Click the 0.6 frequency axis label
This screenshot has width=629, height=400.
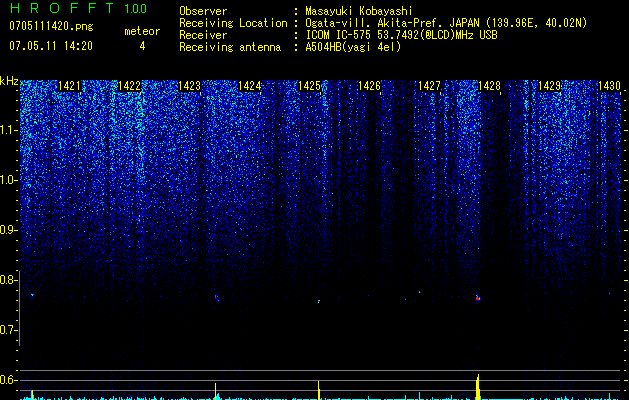(8, 380)
